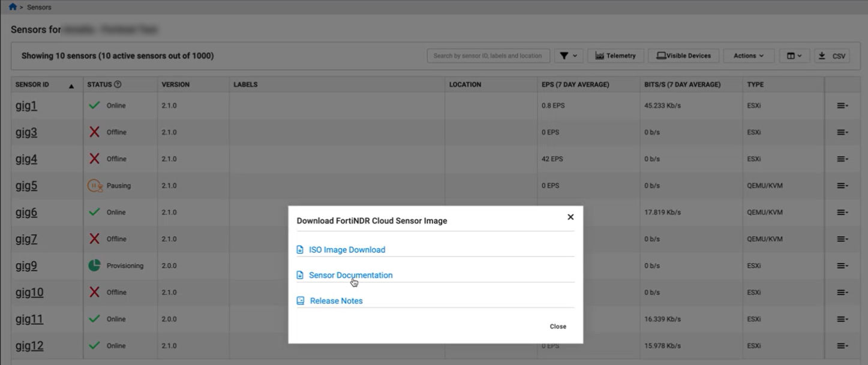Download the sensor list as CSV
The width and height of the screenshot is (868, 365).
pos(831,56)
